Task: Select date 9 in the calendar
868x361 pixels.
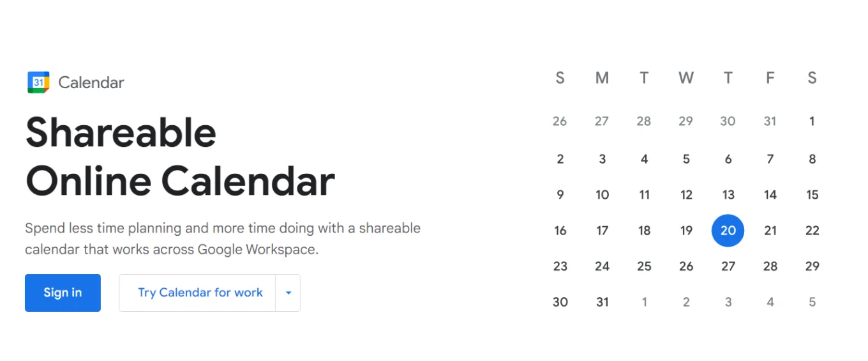Action: tap(560, 195)
